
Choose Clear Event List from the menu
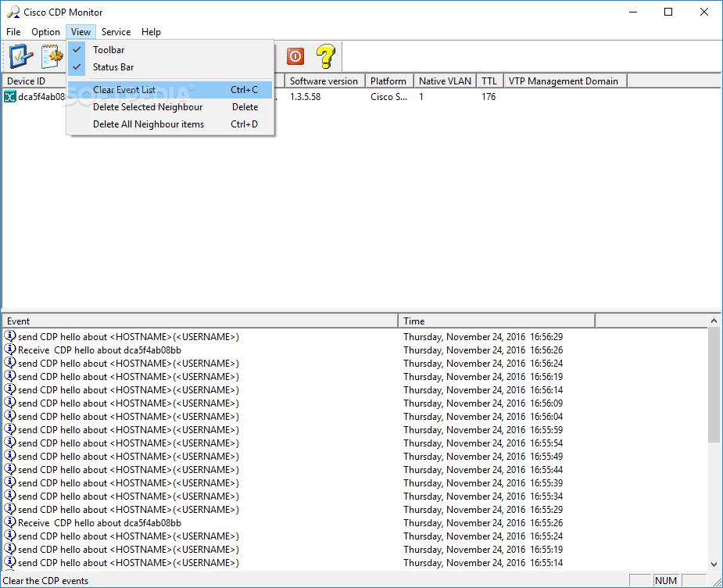170,90
